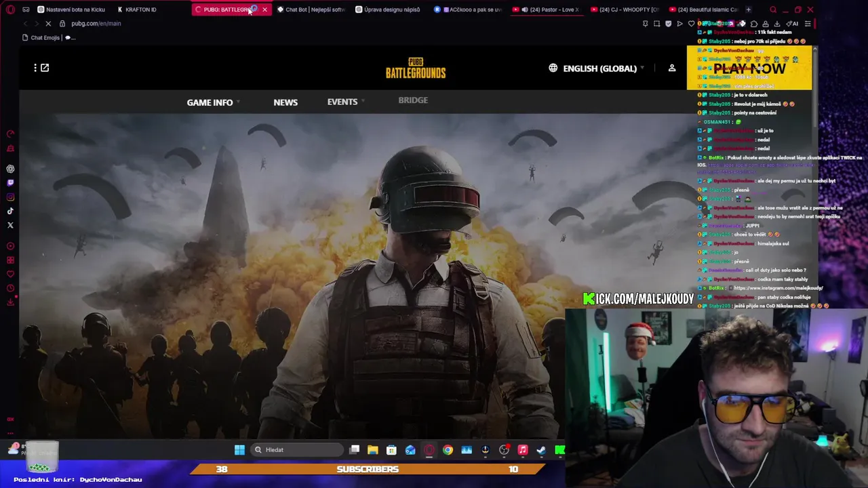The width and height of the screenshot is (868, 488).
Task: Click the globe language icon
Action: pyautogui.click(x=553, y=68)
